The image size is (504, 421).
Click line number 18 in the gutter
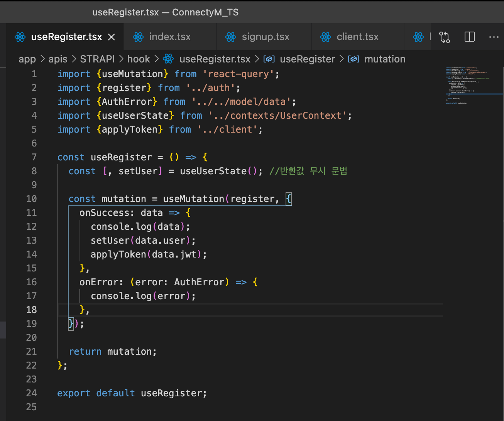(x=31, y=310)
